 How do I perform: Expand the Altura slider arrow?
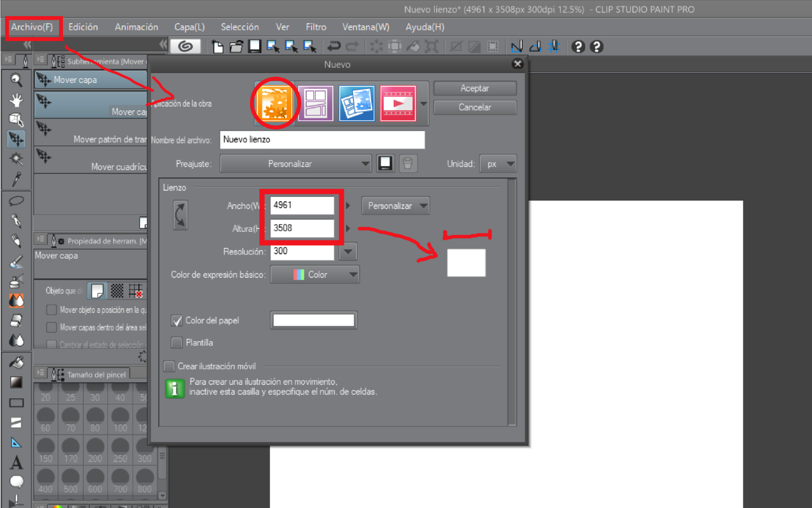348,228
